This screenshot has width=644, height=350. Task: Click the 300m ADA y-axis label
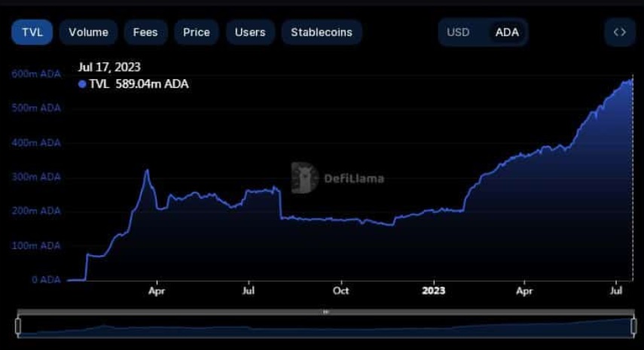(36, 177)
